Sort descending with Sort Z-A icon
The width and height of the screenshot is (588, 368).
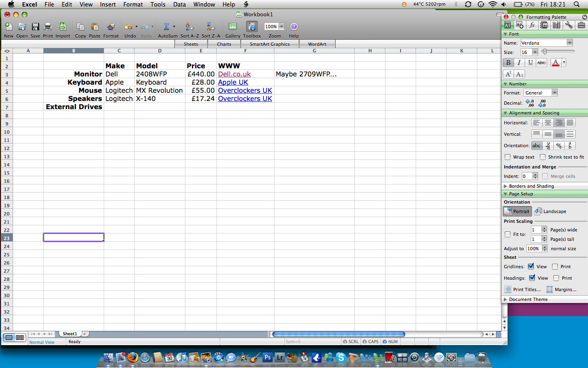tap(211, 27)
